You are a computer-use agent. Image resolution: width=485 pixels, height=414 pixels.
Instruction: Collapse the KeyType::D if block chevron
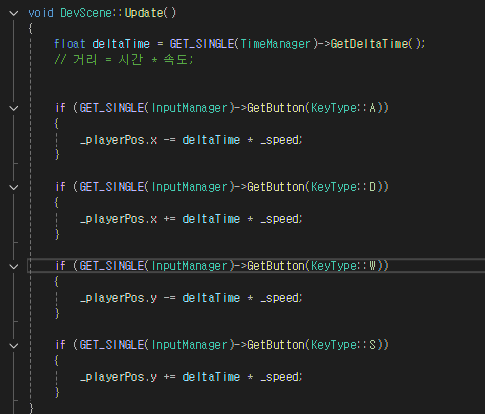coord(14,187)
